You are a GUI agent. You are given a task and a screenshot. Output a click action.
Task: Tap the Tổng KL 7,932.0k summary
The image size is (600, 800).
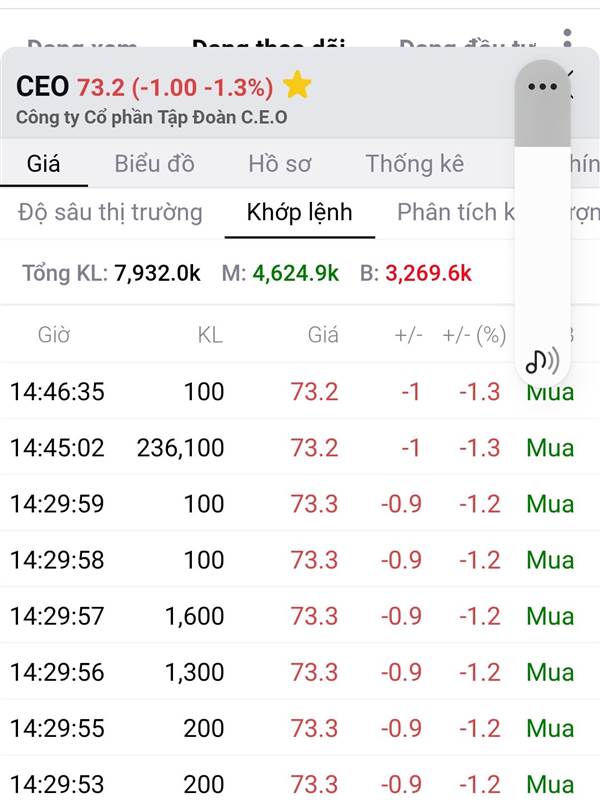pyautogui.click(x=111, y=273)
